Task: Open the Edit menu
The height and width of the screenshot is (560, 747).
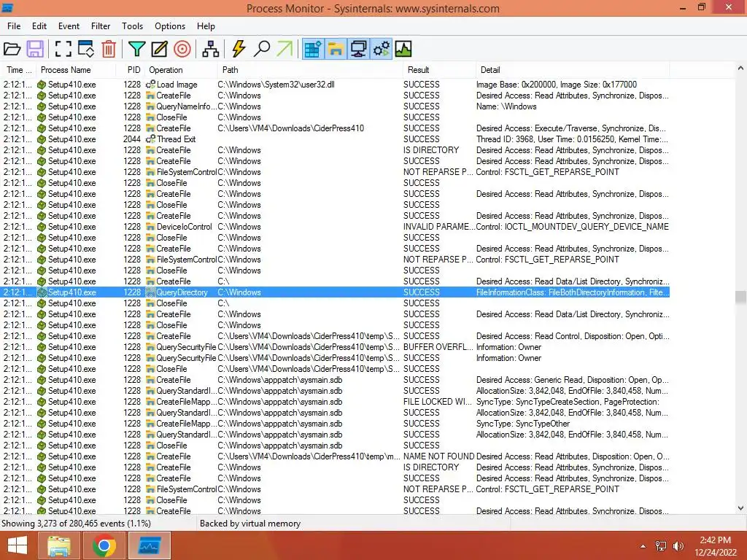Action: [x=39, y=26]
